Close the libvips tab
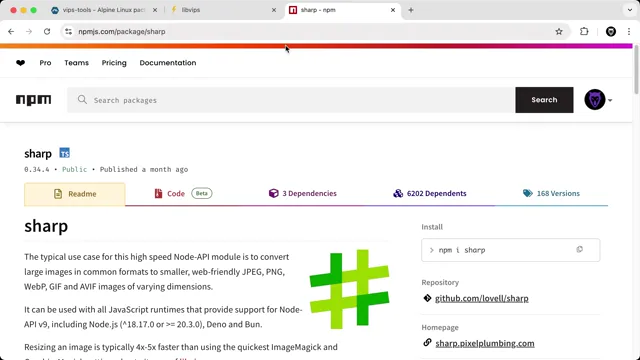 [x=274, y=10]
